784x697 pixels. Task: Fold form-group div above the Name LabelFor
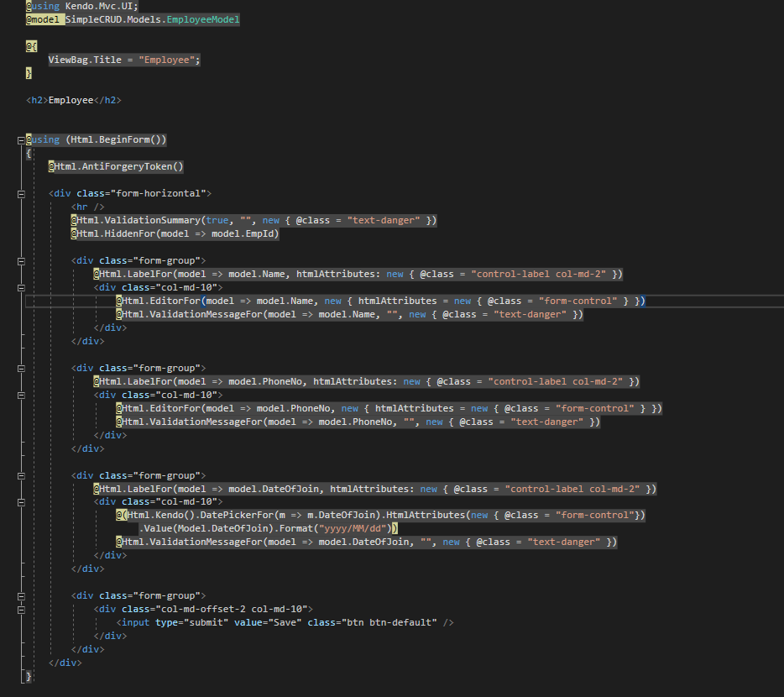20,261
